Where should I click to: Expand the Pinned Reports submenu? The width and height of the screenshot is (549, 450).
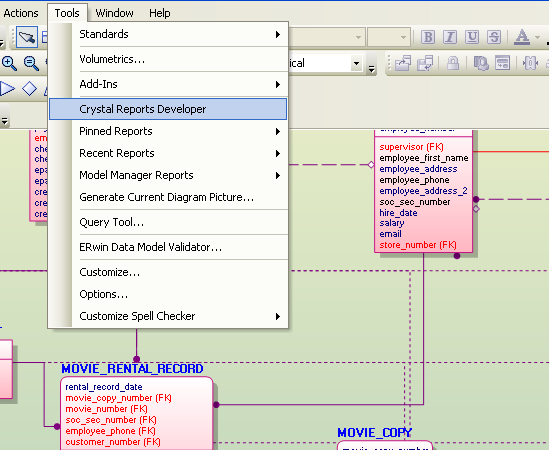[168, 131]
